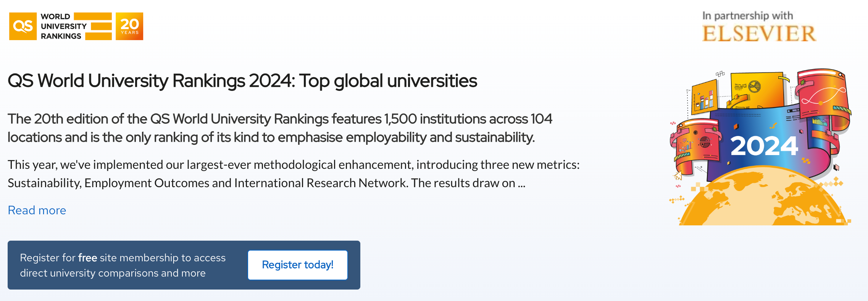Screen dimensions: 868x301
Task: Click the 20 Years anniversary badge
Action: point(129,26)
